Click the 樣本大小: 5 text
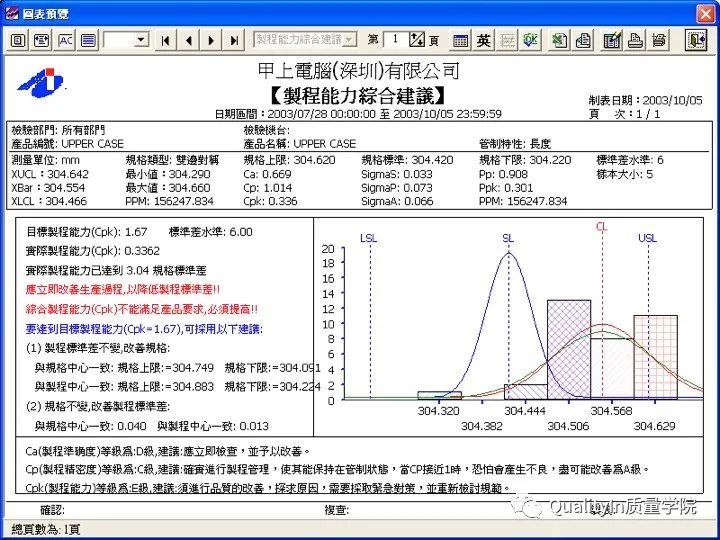 pyautogui.click(x=624, y=174)
